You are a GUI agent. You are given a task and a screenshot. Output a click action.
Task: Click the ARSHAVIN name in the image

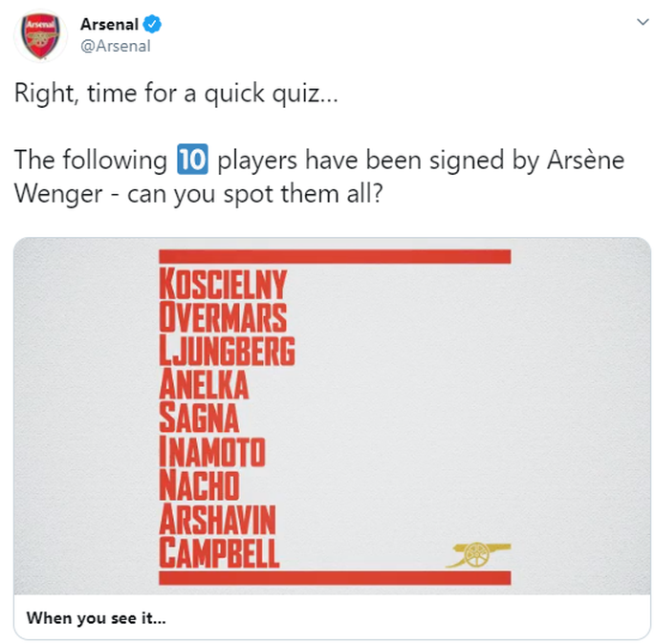pyautogui.click(x=218, y=519)
